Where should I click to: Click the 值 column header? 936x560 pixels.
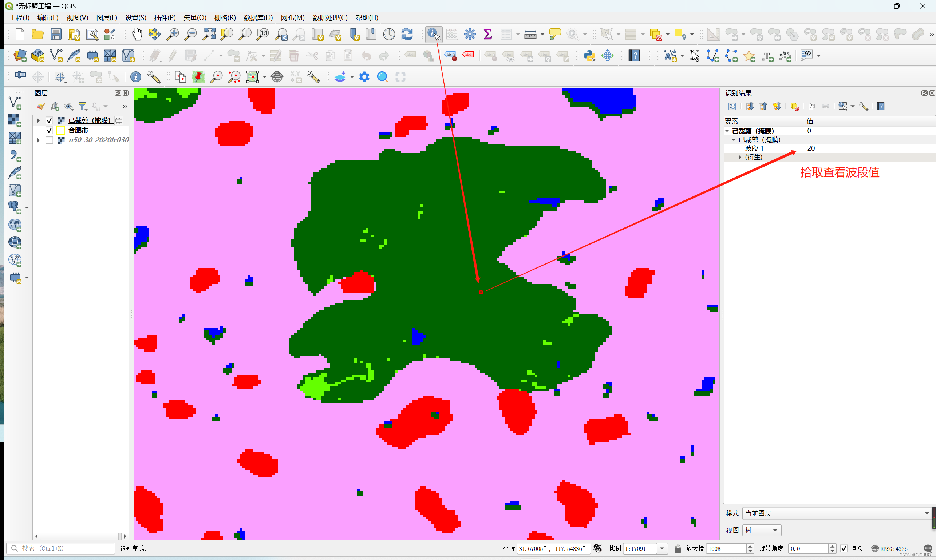point(870,121)
